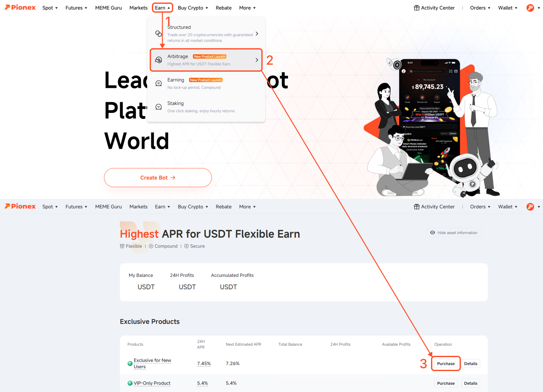Purchase the VIP-Only Product

(446, 383)
